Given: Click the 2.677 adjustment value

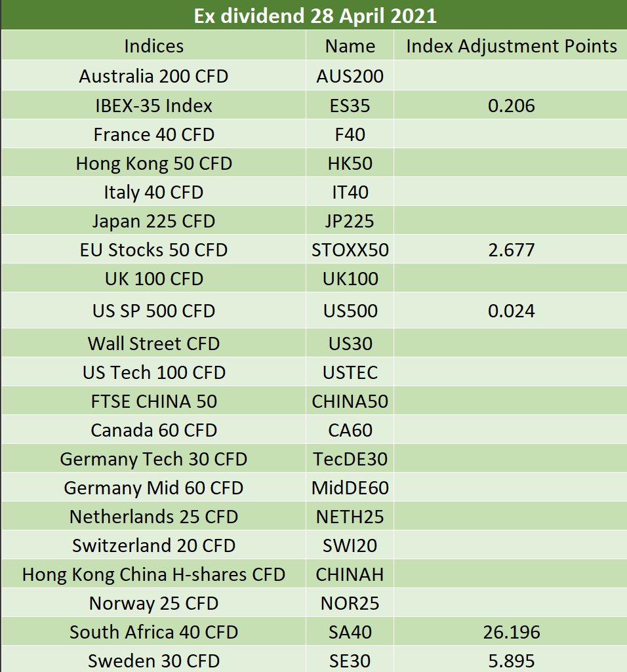Looking at the screenshot, I should point(511,250).
